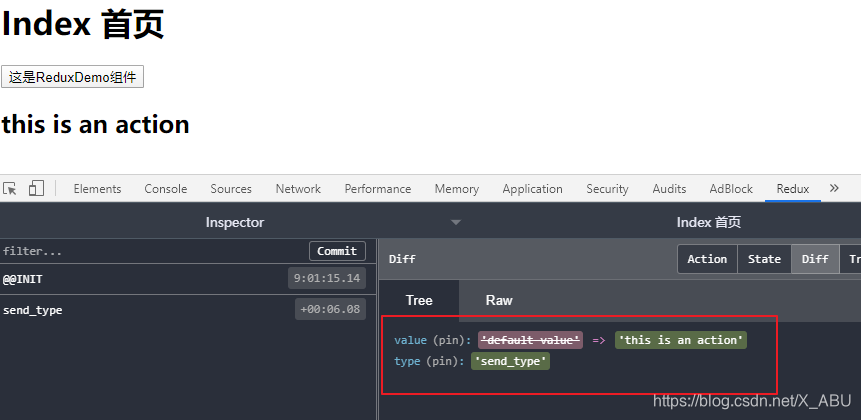Switch to the Tree subtab
The height and width of the screenshot is (420, 861).
(419, 300)
